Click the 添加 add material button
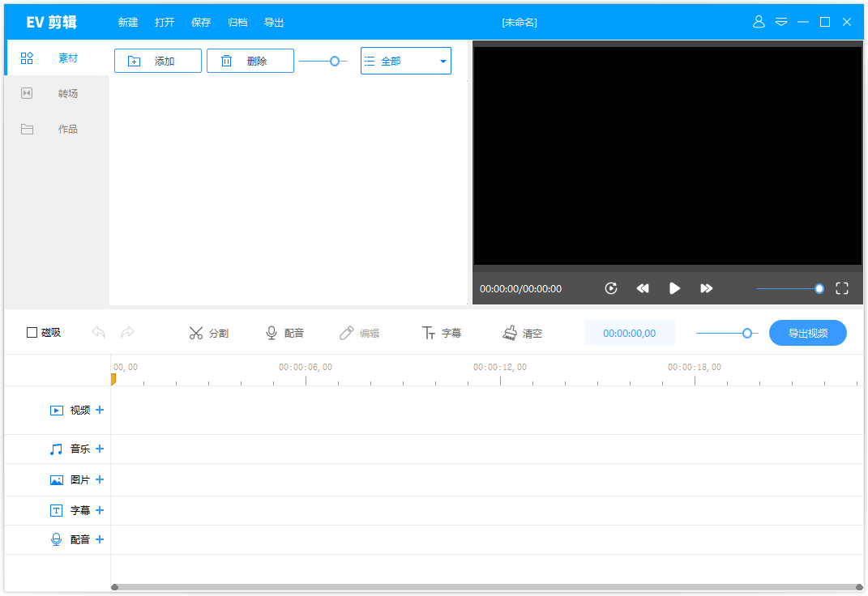Image resolution: width=868 pixels, height=596 pixels. [157, 61]
